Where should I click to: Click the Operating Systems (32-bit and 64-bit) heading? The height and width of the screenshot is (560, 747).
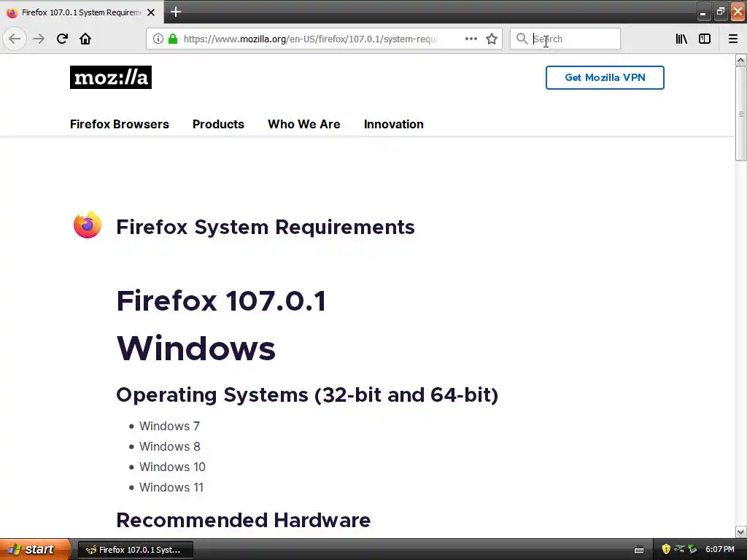307,394
